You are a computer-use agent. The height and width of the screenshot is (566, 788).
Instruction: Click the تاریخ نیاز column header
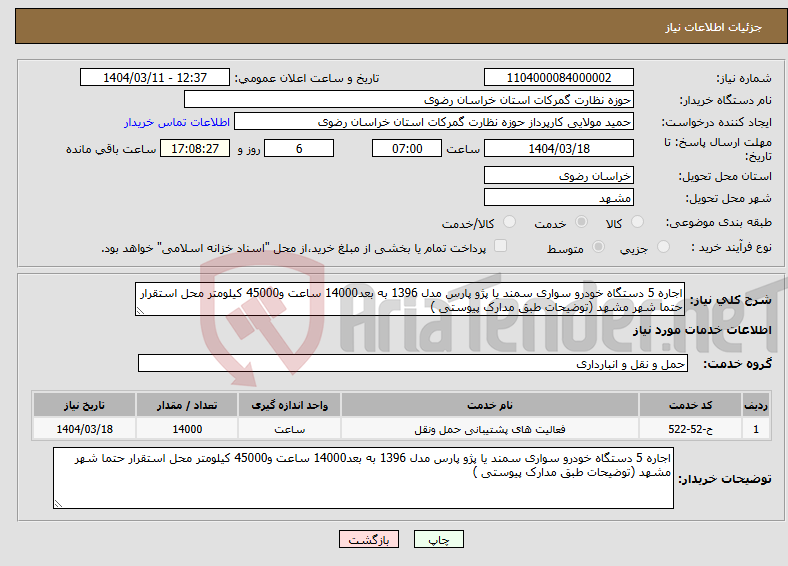tap(84, 405)
